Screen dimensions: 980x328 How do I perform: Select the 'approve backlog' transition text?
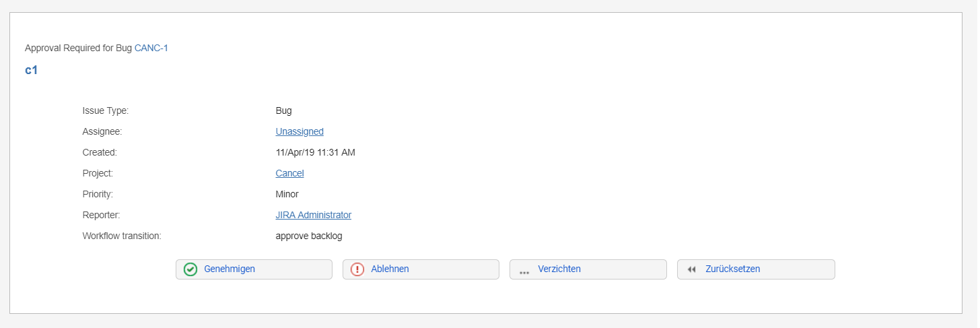click(x=309, y=236)
